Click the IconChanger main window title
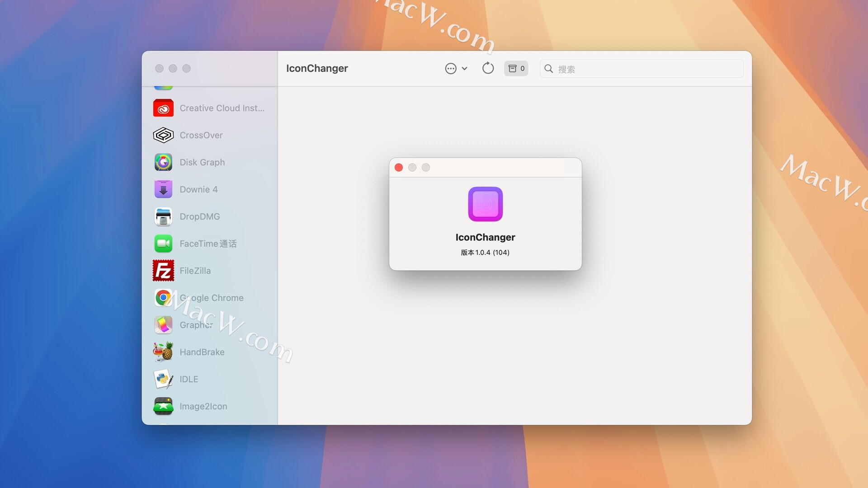868x488 pixels. [x=317, y=68]
